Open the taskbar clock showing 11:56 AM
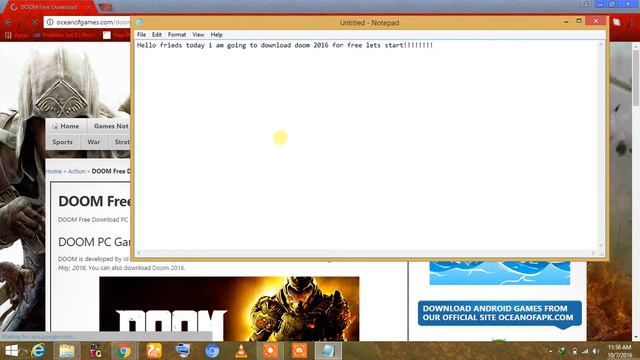The width and height of the screenshot is (640, 360). point(620,351)
